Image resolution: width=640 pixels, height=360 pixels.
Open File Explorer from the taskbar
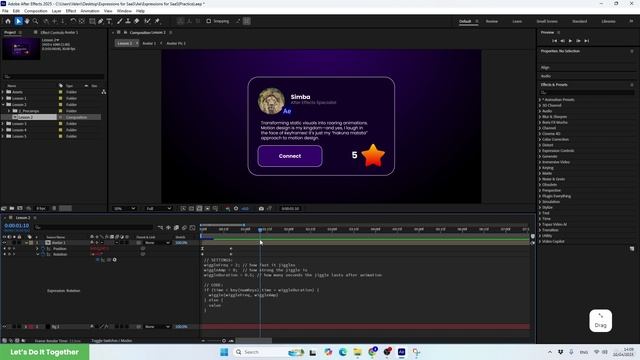(357, 352)
